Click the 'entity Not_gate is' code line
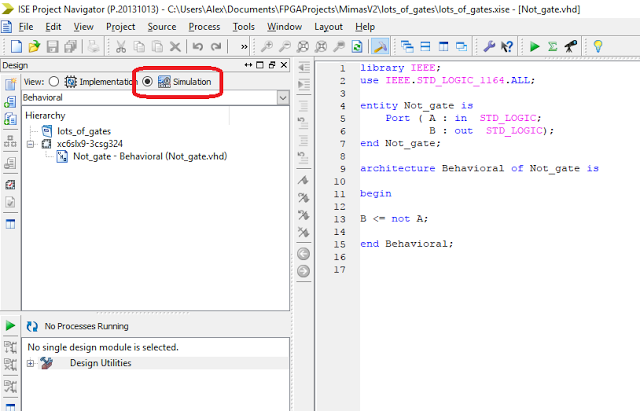This screenshot has height=411, width=640. coord(416,106)
